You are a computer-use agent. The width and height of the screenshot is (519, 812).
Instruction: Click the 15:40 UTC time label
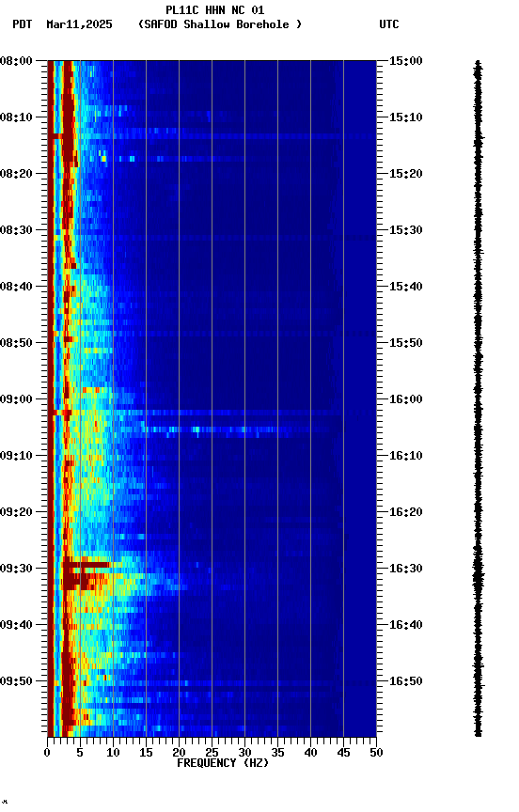click(406, 287)
